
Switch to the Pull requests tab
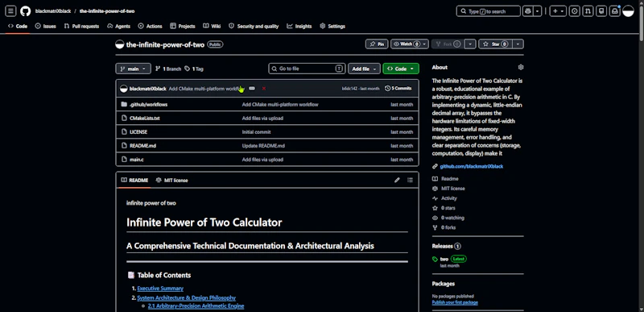click(x=81, y=26)
